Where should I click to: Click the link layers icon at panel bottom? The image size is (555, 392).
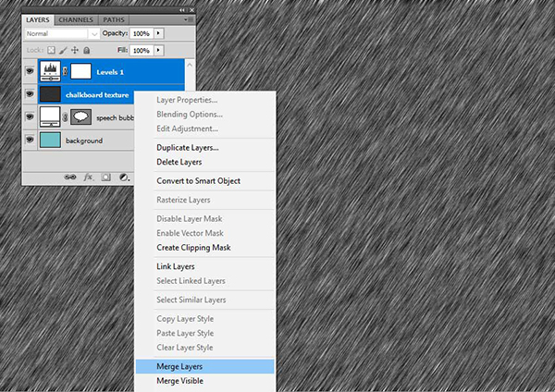(69, 175)
